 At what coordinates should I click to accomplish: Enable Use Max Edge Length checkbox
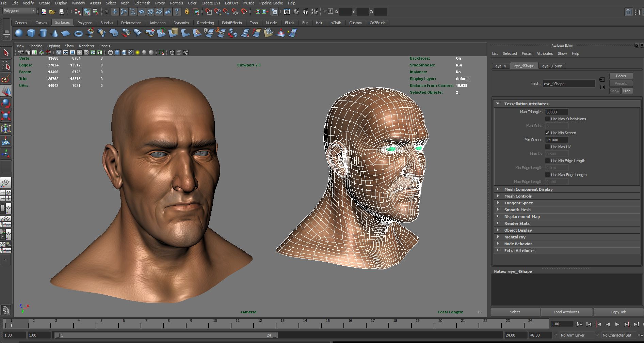[x=547, y=175]
